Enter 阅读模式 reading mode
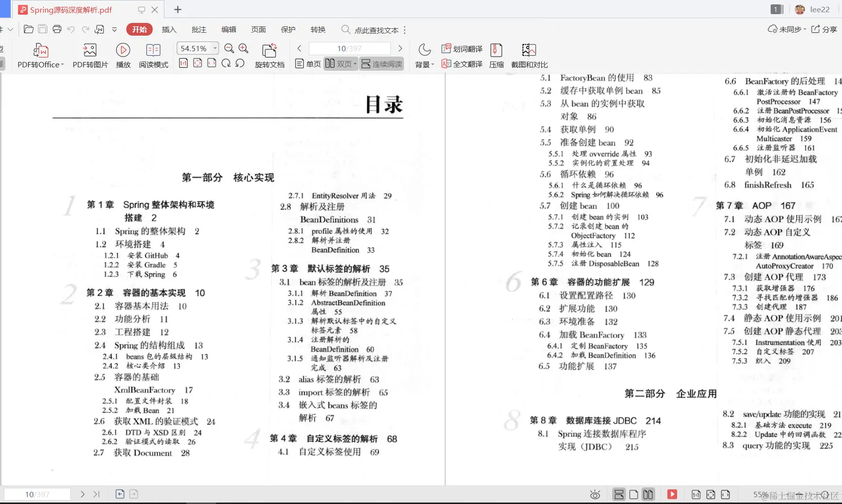 pos(153,55)
